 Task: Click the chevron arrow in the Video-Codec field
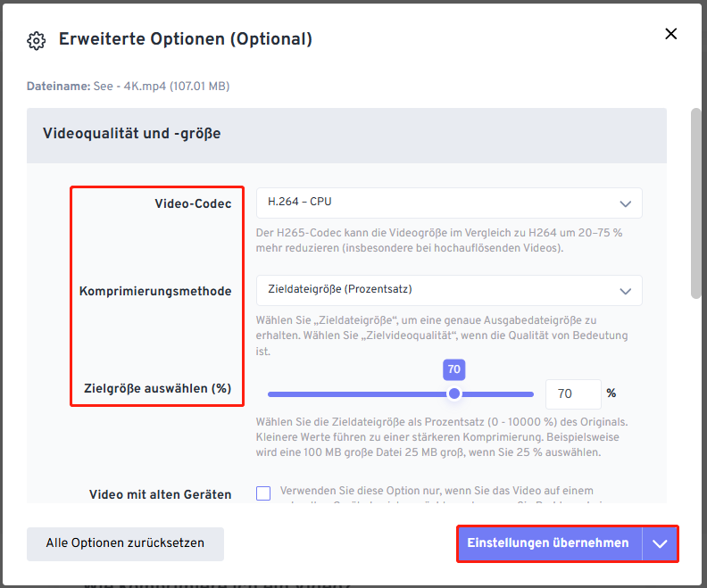pyautogui.click(x=625, y=203)
